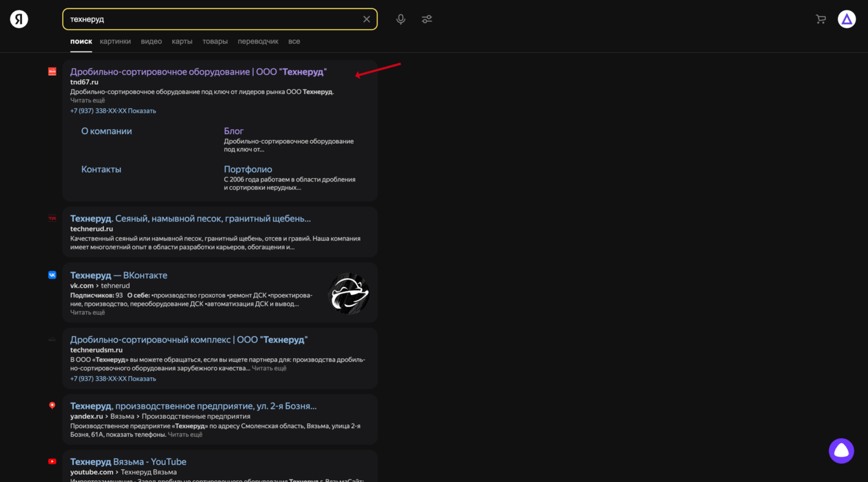Viewport: 868px width, 482px height.
Task: Switch to the картинки tab
Action: tap(115, 41)
